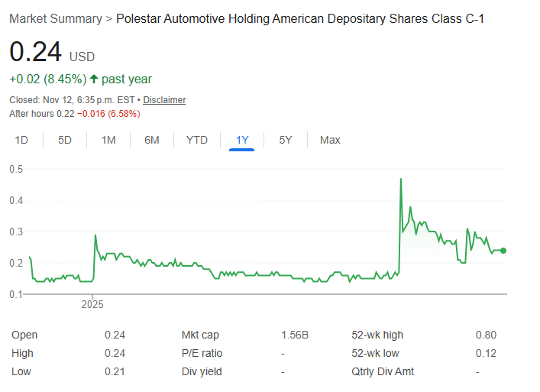The width and height of the screenshot is (540, 392).
Task: Click the 52-wk low value 0.12
Action: tap(485, 353)
